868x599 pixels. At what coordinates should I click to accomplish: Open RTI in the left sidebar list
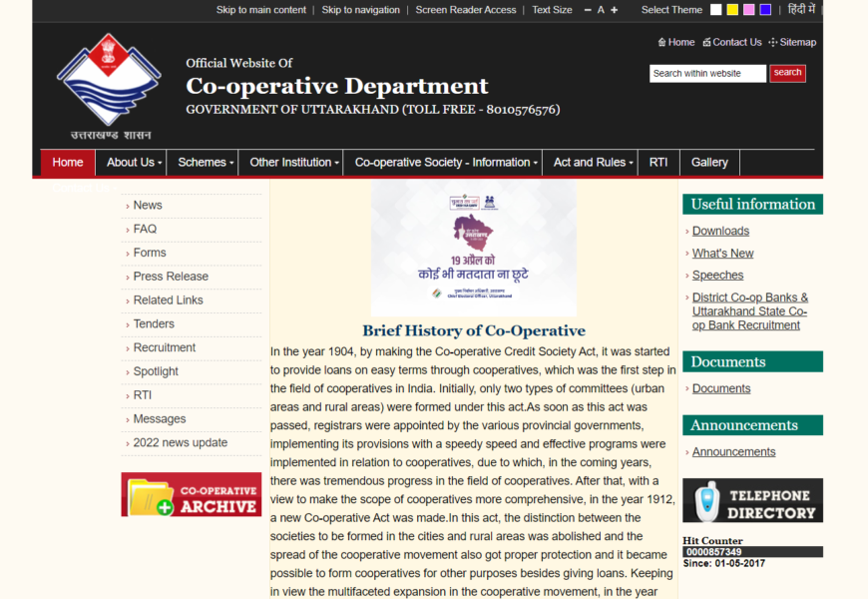[x=143, y=395]
